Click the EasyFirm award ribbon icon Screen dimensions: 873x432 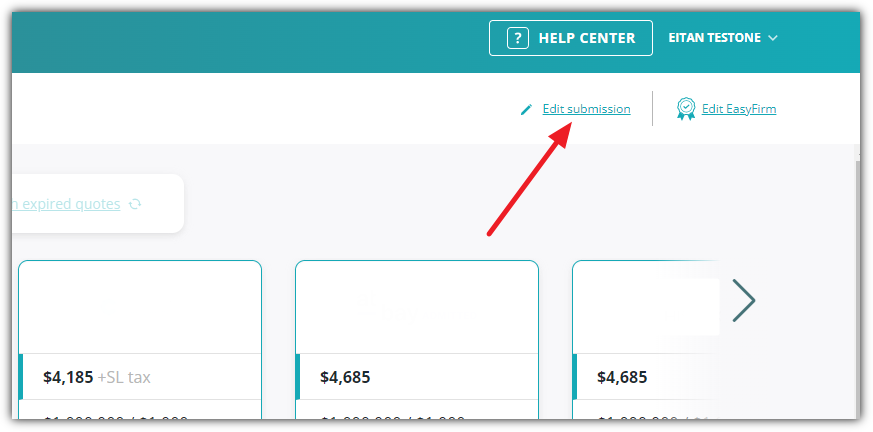686,109
